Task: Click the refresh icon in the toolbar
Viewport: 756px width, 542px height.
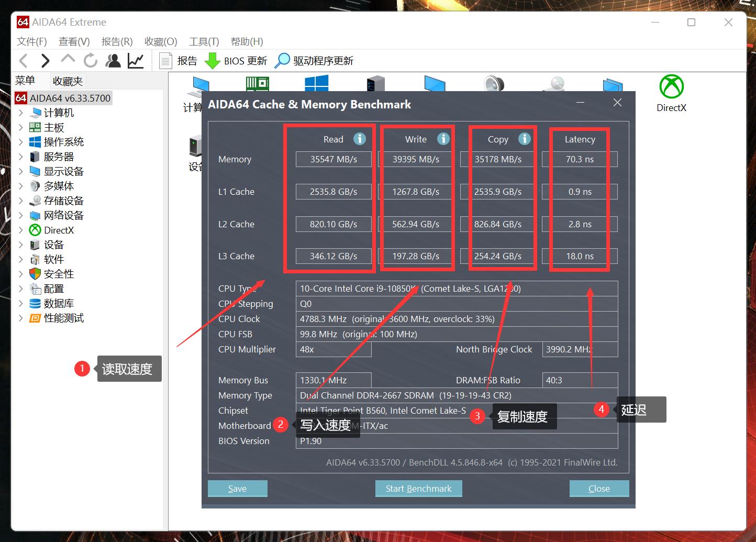Action: coord(90,60)
